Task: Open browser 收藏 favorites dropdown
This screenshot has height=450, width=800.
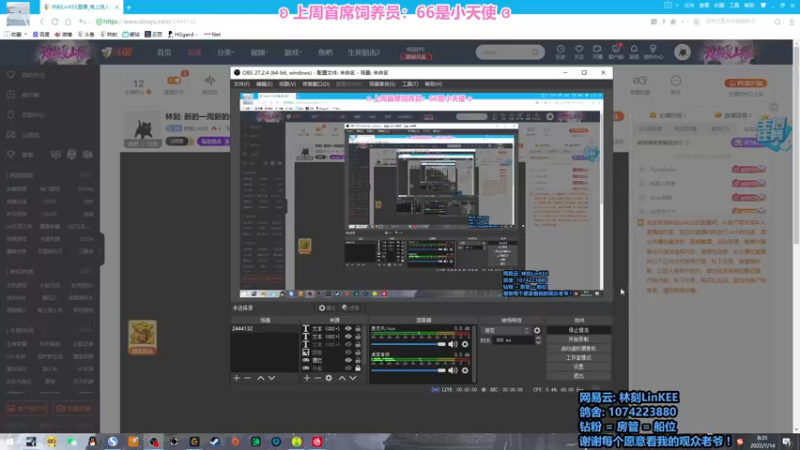Action: point(16,35)
